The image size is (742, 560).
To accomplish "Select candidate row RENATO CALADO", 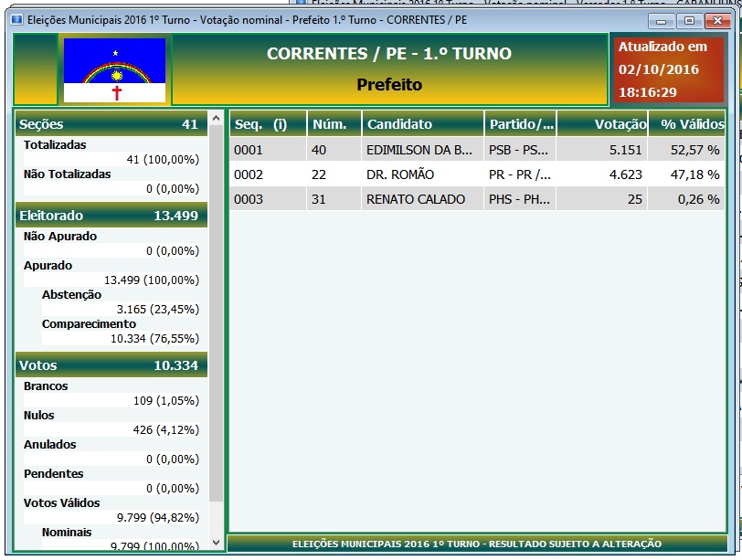I will pyautogui.click(x=477, y=199).
